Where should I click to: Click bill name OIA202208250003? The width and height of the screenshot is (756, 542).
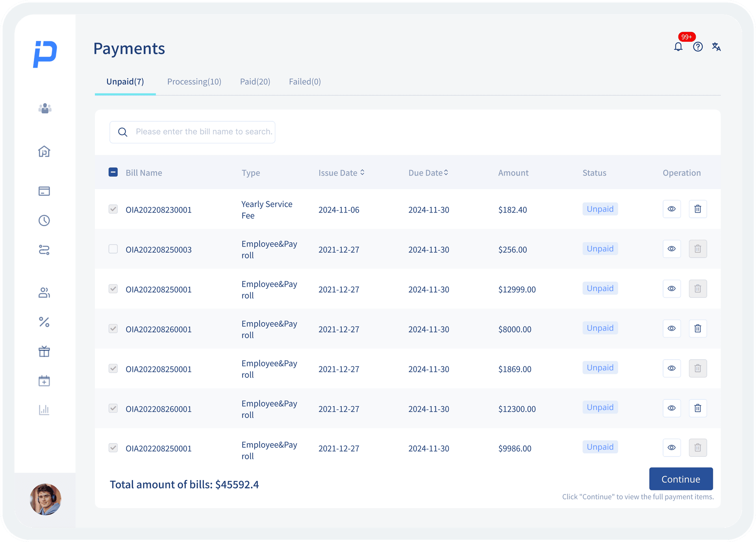158,250
